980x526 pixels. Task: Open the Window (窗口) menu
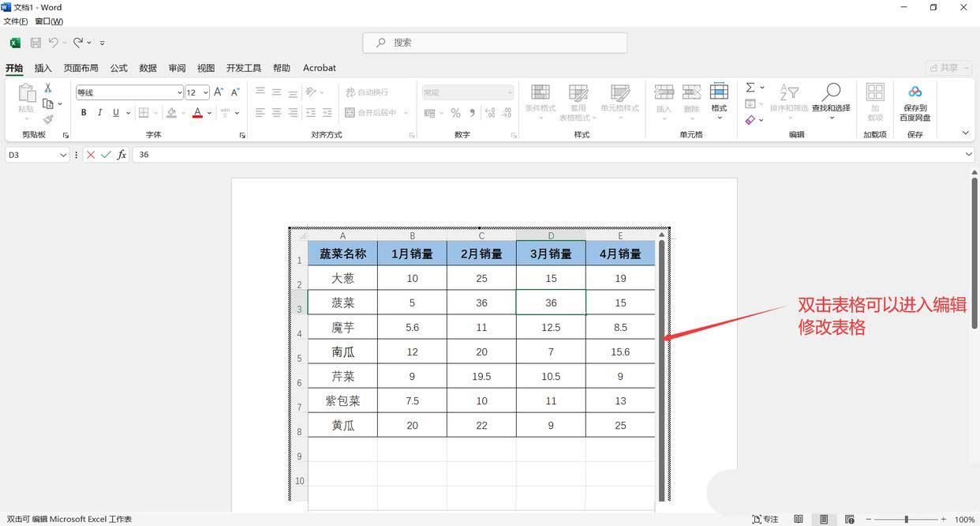click(49, 21)
